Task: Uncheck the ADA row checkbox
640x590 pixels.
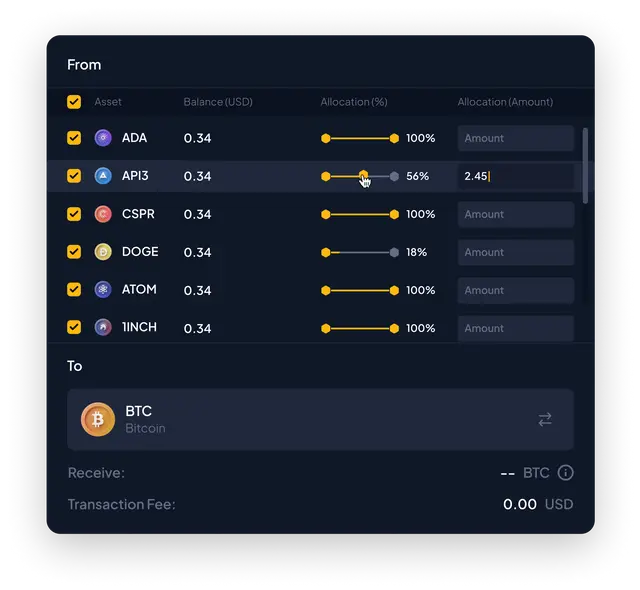Action: [74, 138]
